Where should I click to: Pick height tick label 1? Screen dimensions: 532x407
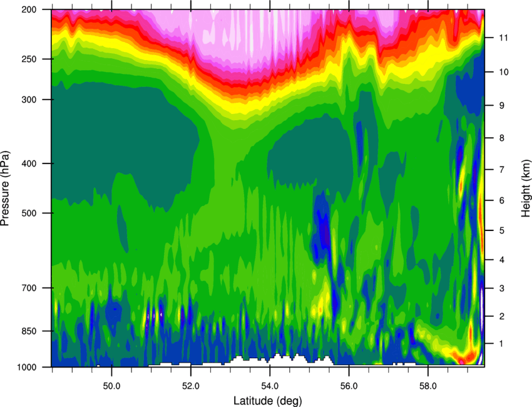coord(501,344)
